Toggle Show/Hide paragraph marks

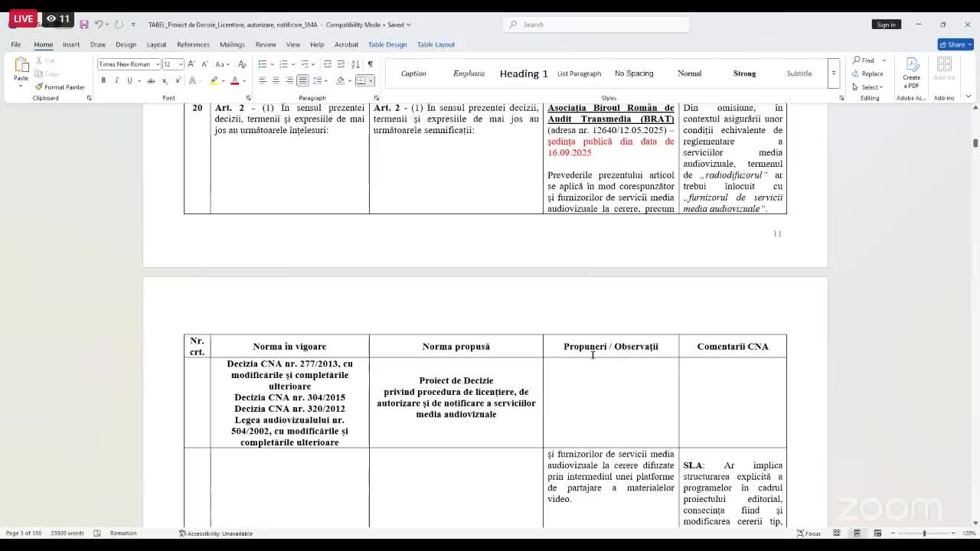coord(371,64)
